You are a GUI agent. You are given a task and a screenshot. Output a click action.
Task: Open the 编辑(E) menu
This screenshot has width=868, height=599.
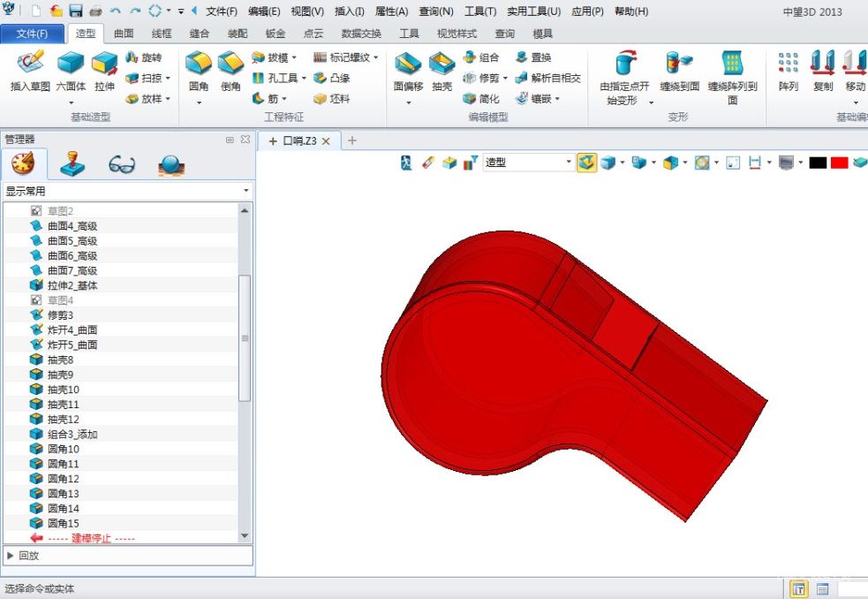click(264, 11)
